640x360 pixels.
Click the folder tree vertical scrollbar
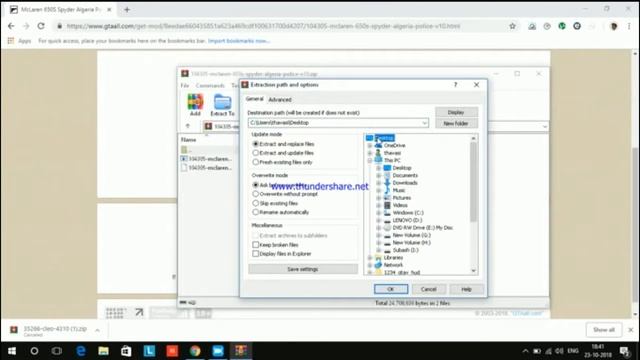[x=473, y=182]
